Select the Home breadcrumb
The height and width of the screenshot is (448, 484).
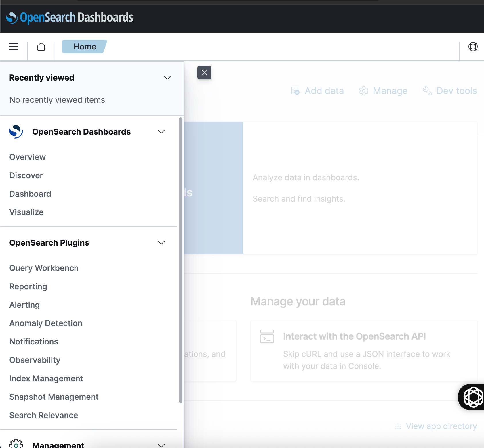tap(85, 47)
